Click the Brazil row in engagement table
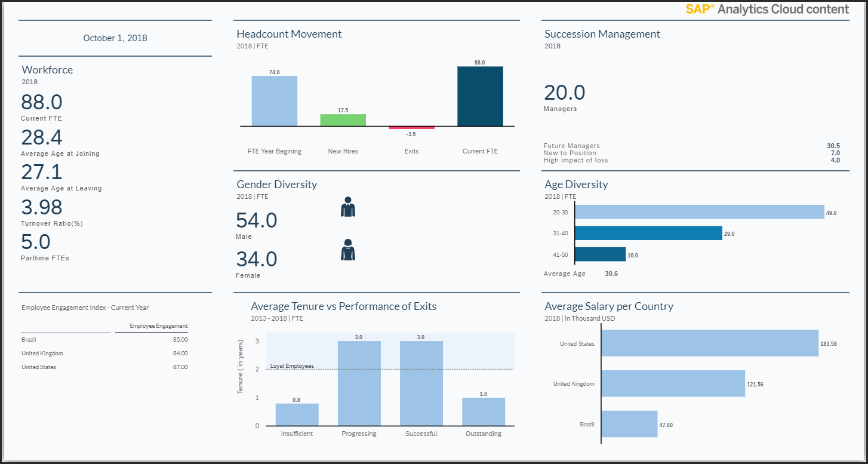Image resolution: width=868 pixels, height=464 pixels. point(104,340)
